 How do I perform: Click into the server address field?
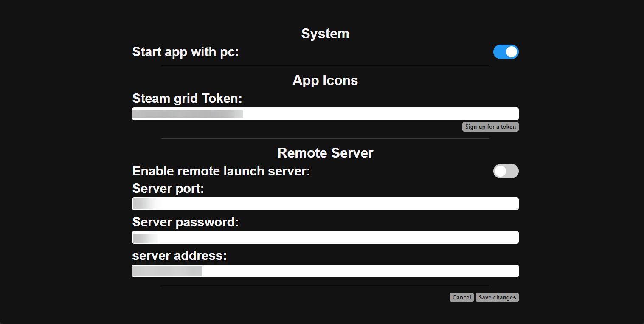pos(325,271)
